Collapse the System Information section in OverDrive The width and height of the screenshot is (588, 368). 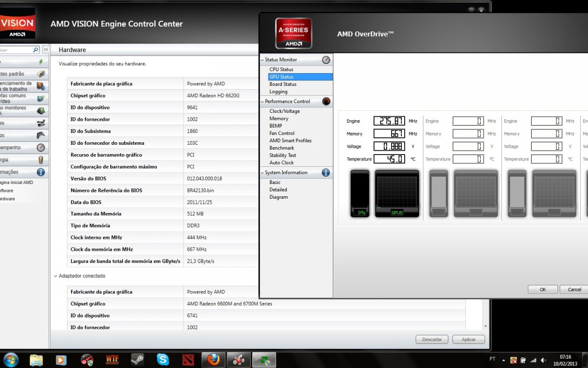(x=262, y=173)
